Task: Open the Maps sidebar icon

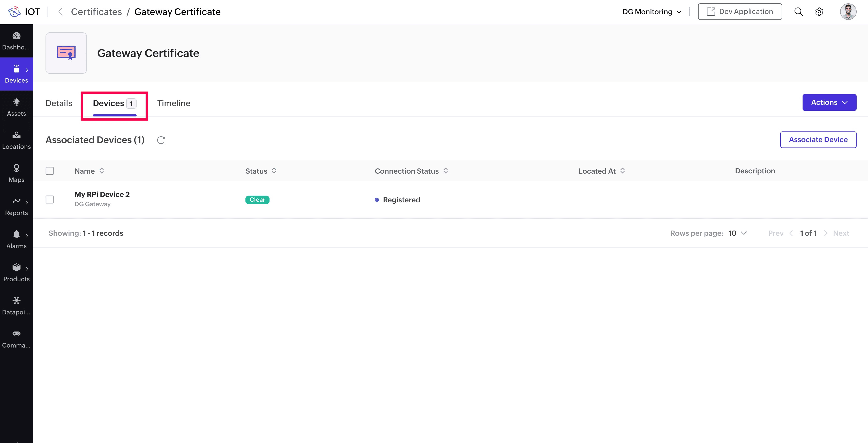Action: (16, 173)
